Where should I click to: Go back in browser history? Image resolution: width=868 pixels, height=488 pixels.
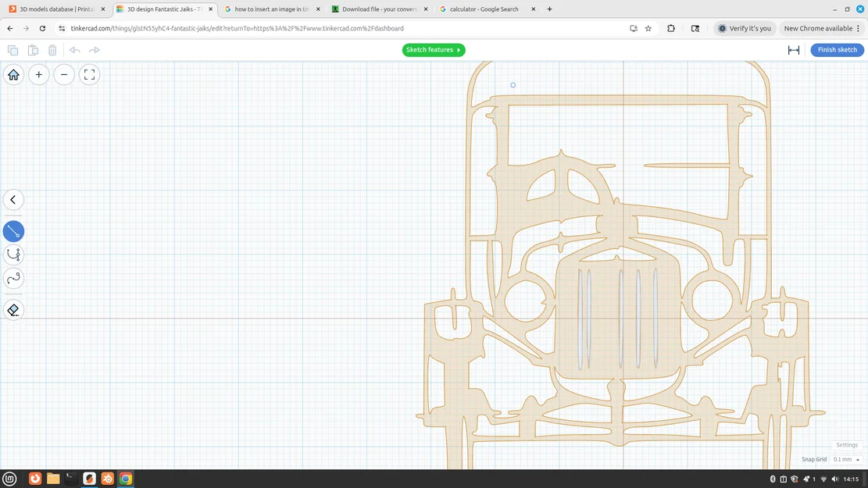pyautogui.click(x=10, y=28)
